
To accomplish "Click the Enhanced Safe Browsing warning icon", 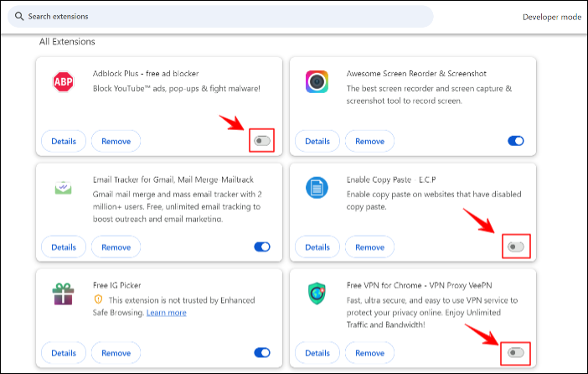I will [99, 299].
